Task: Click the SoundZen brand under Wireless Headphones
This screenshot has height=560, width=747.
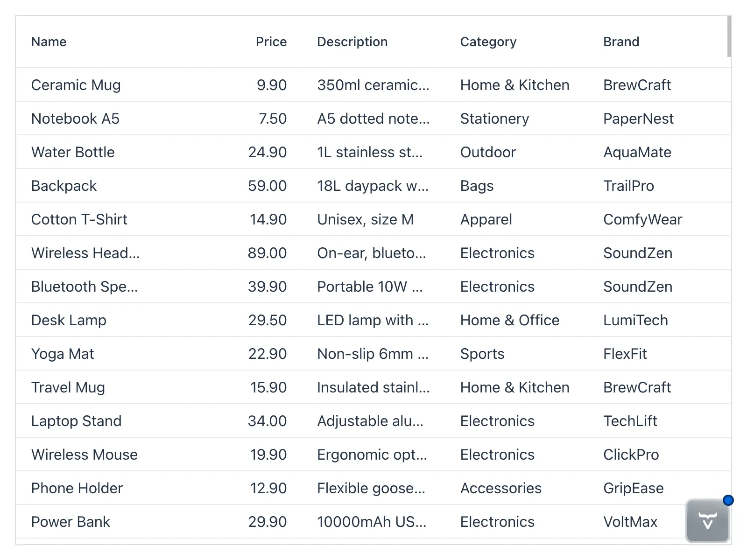Action: [x=638, y=253]
